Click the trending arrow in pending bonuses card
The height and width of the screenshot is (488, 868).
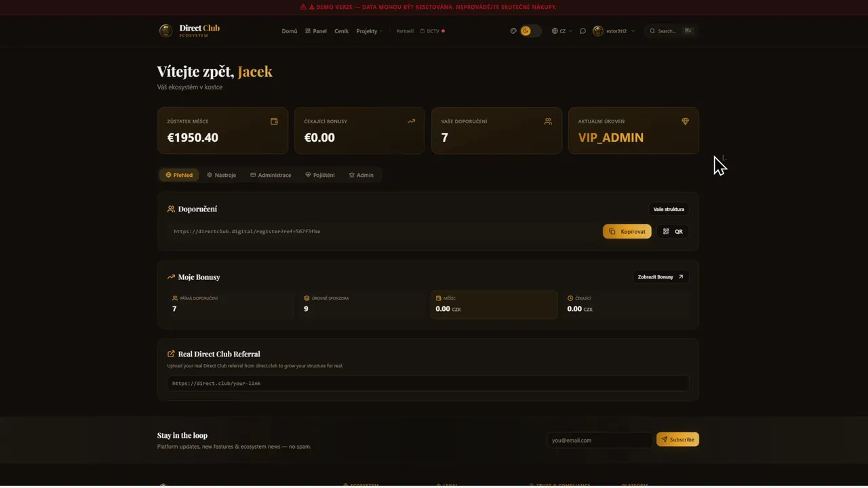coord(411,121)
